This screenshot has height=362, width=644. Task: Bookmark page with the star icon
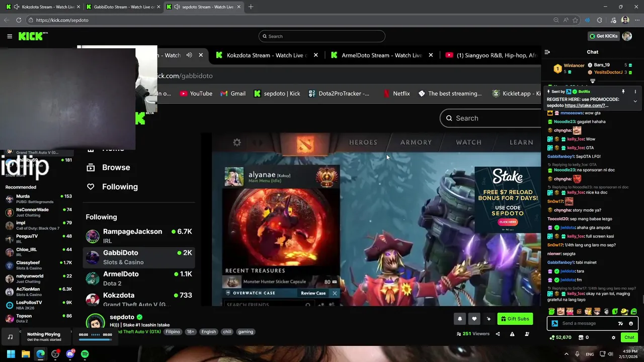(x=576, y=20)
